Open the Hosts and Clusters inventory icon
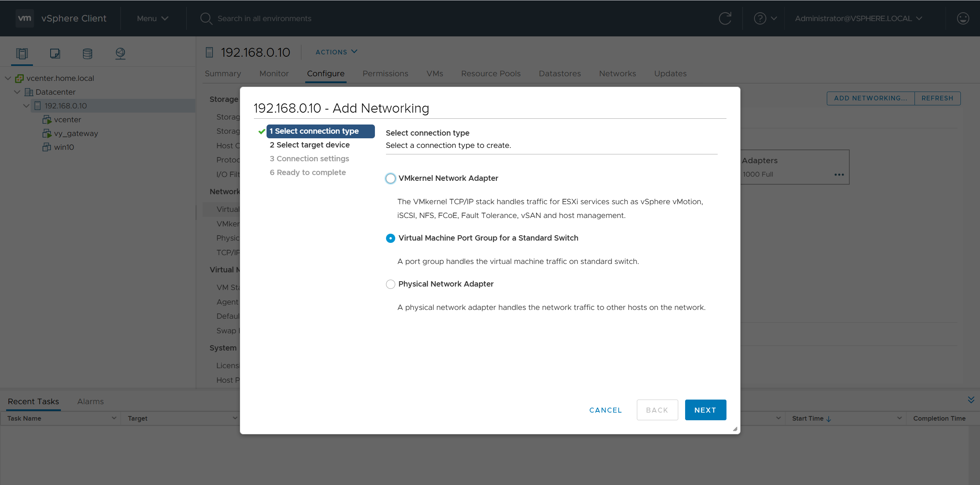 point(22,53)
